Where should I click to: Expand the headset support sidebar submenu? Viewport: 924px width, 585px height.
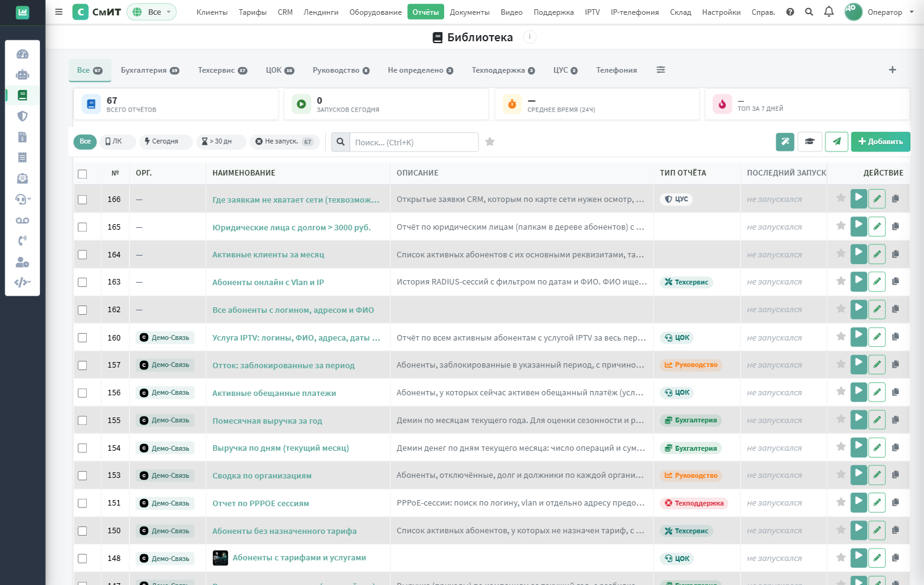[x=23, y=199]
